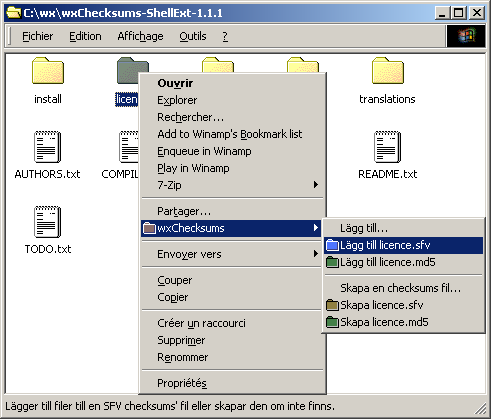Select the AUTHORS.txt file icon
This screenshot has width=491, height=419.
click(47, 147)
